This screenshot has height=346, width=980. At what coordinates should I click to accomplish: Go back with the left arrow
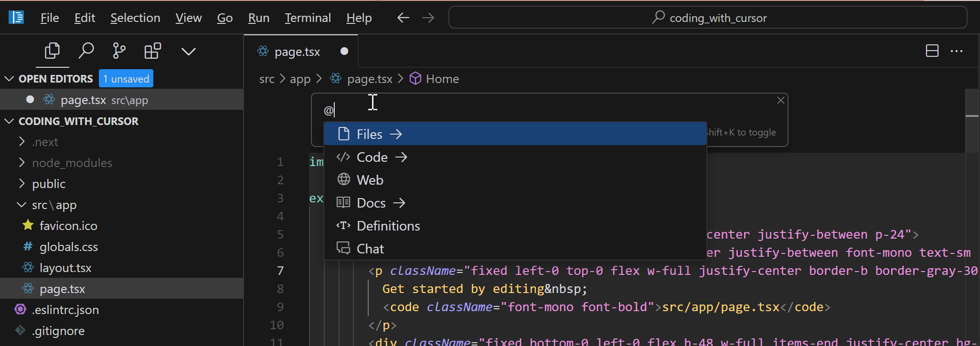click(x=403, y=18)
